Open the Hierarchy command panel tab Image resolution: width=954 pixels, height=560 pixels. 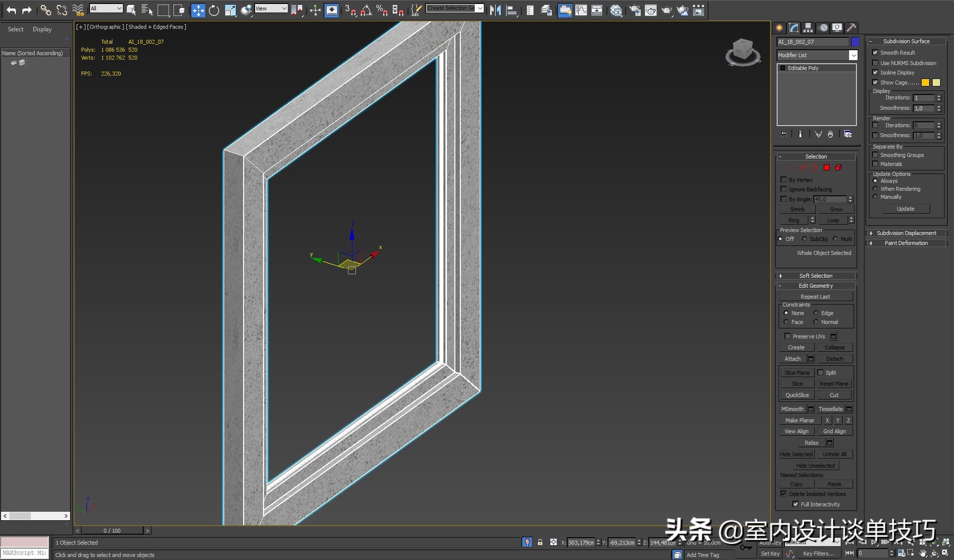808,28
